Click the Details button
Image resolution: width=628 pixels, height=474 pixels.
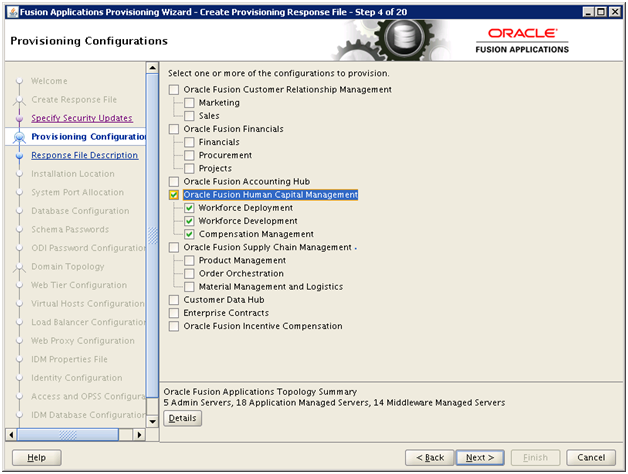pos(183,418)
